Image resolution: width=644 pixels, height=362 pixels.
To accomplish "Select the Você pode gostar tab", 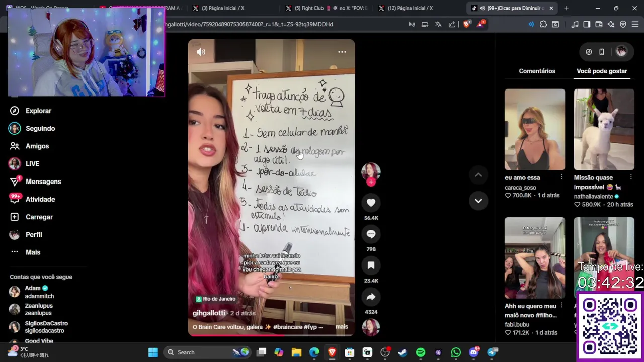I will (602, 71).
